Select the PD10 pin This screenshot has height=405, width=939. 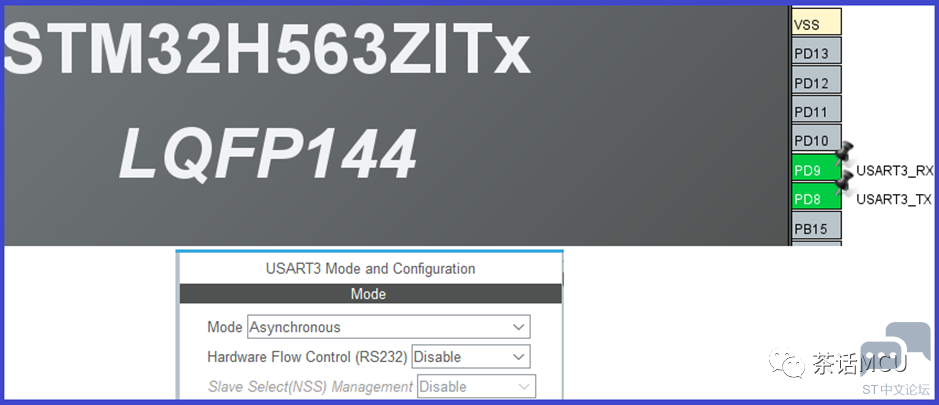(x=816, y=138)
